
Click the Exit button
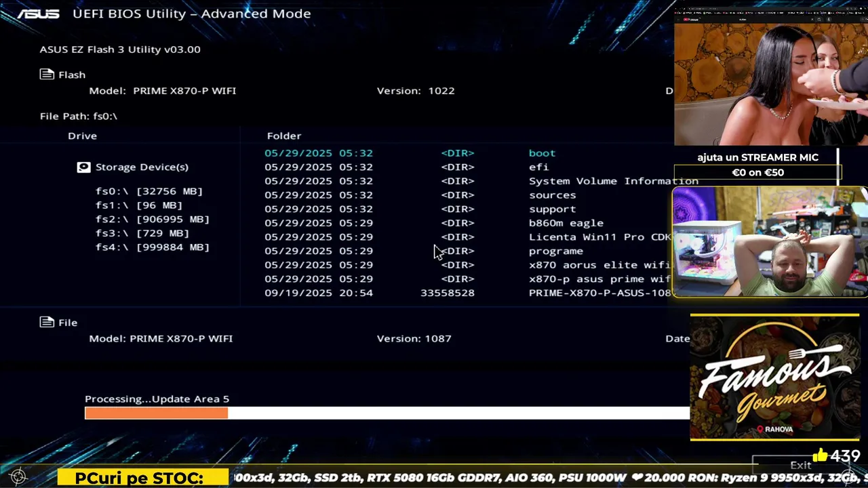tap(801, 465)
